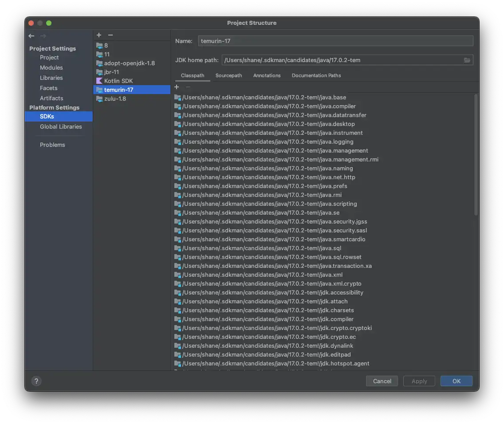The image size is (504, 424).
Task: Select the temurin-17 SDK in the list
Action: pos(132,90)
